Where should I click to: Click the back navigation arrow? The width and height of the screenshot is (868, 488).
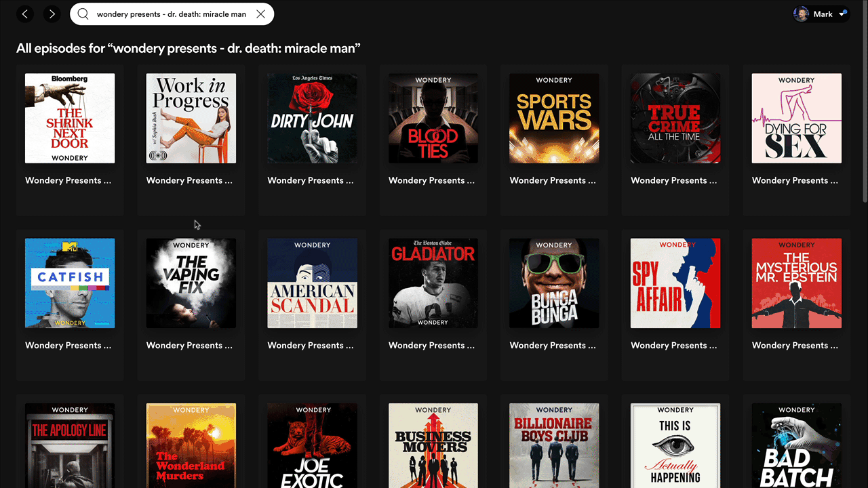point(25,14)
